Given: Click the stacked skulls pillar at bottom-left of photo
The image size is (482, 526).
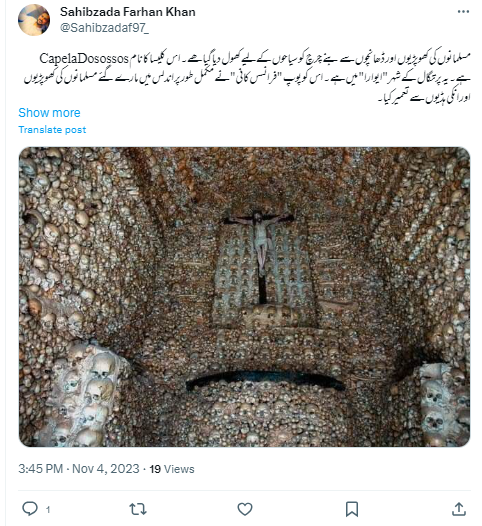Looking at the screenshot, I should [88, 396].
